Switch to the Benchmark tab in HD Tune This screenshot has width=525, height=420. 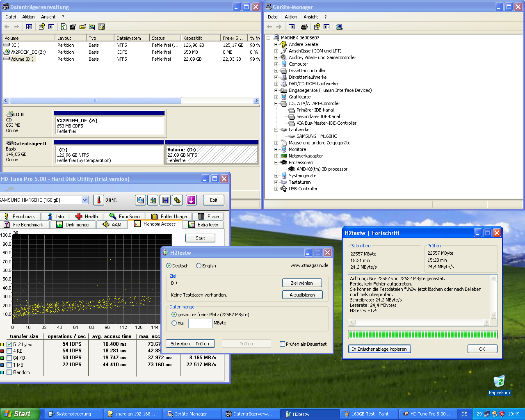pos(20,216)
